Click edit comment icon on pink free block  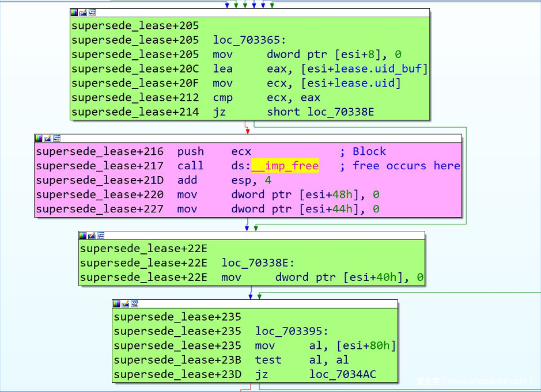click(47, 139)
